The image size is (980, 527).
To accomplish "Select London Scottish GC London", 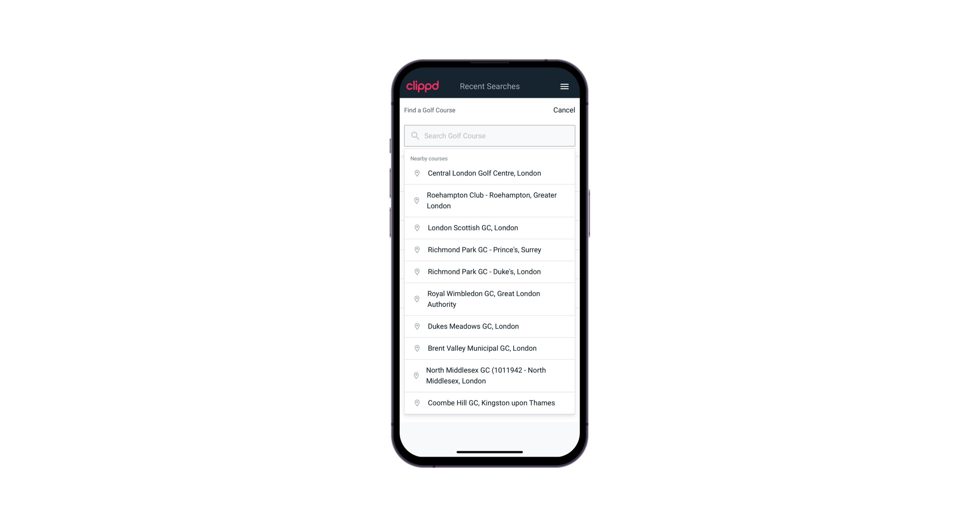I will click(490, 228).
